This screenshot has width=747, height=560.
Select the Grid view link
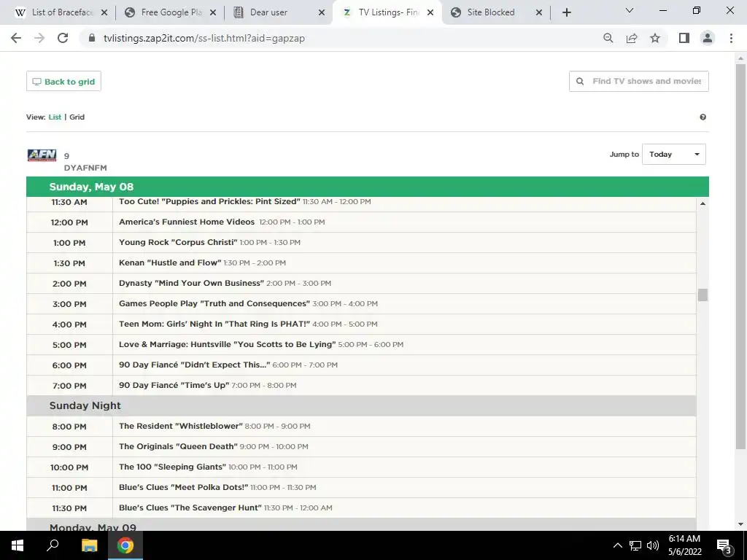[77, 117]
